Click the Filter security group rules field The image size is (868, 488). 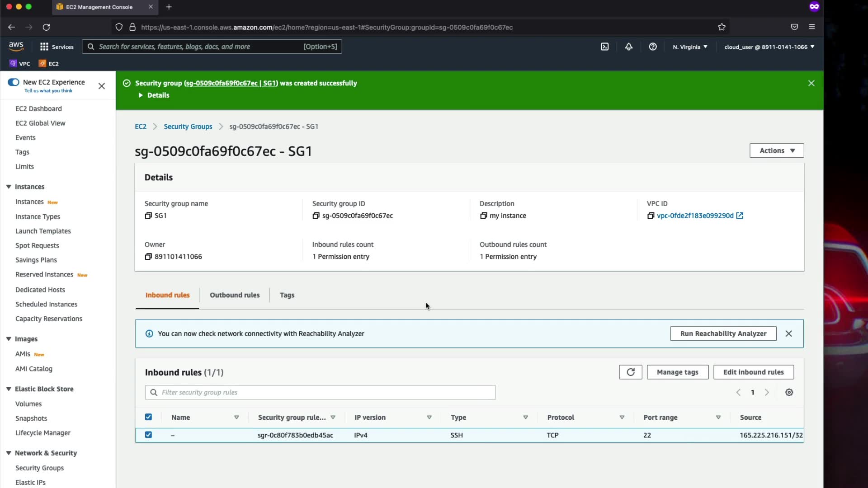325,393
